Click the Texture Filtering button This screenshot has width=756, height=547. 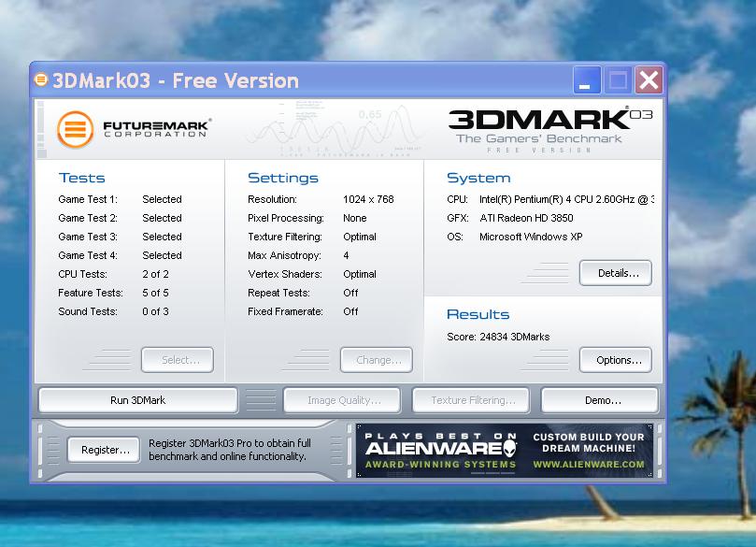[471, 400]
